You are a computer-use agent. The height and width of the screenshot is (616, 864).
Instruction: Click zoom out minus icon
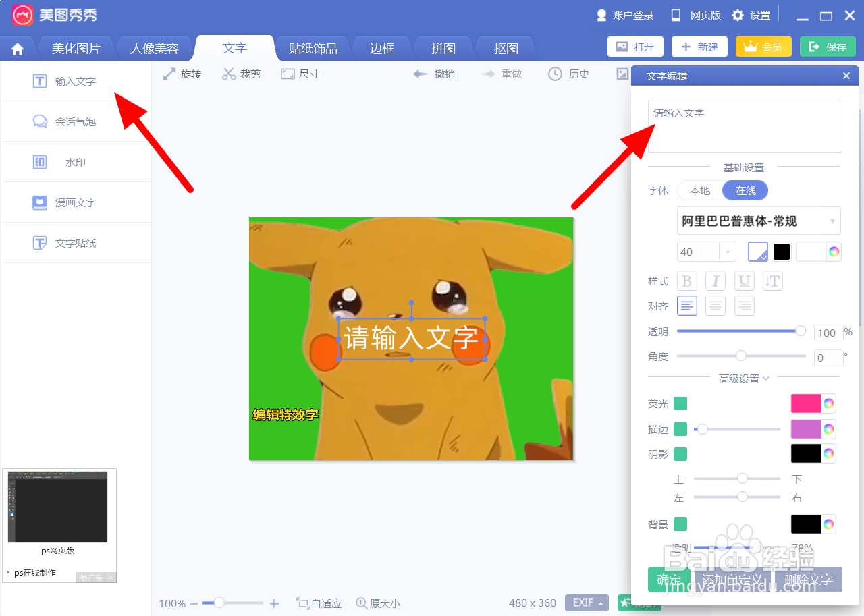tap(194, 603)
